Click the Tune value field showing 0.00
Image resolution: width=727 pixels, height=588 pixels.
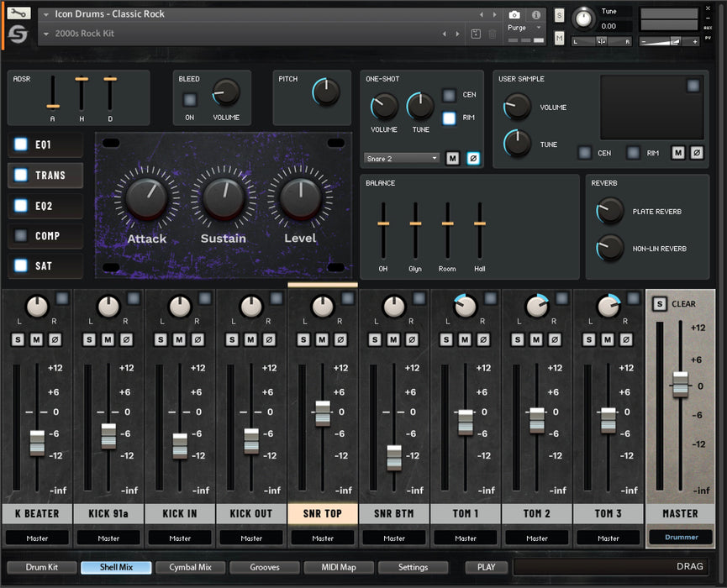(x=610, y=25)
